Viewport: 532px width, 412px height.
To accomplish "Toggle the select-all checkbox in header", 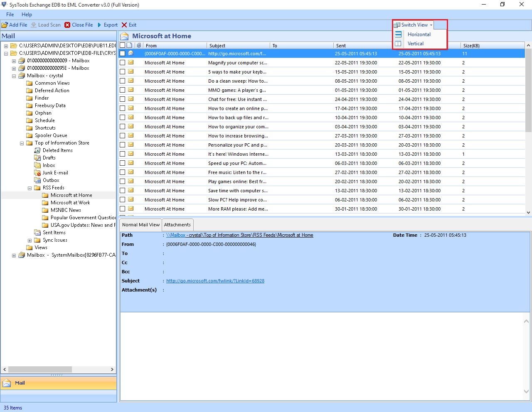I will (122, 45).
